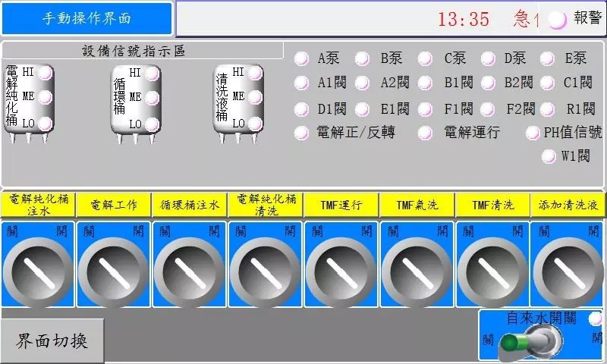Turn the TMF運行 rotary switch
This screenshot has height=364, width=607.
pyautogui.click(x=341, y=273)
